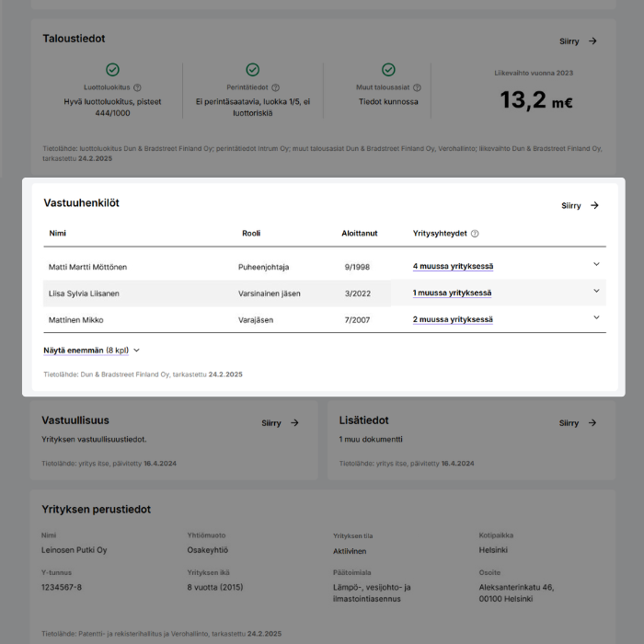The height and width of the screenshot is (644, 644).
Task: Click the Aloittanut column header
Action: click(360, 234)
